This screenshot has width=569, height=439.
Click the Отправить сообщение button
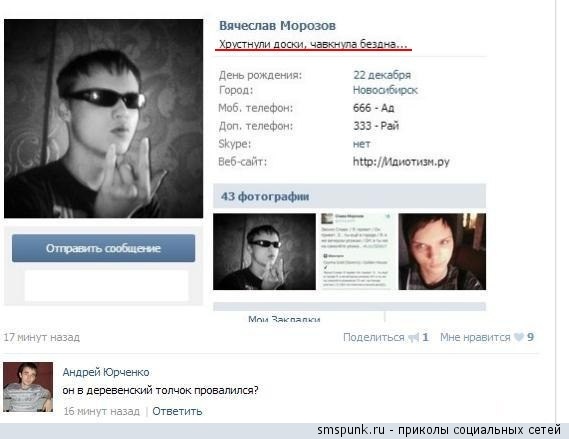[103, 248]
